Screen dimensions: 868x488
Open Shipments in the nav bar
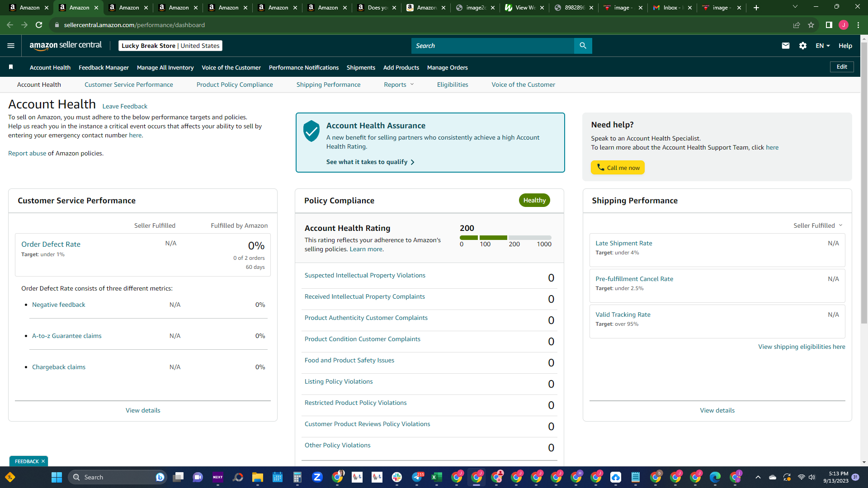pyautogui.click(x=361, y=67)
